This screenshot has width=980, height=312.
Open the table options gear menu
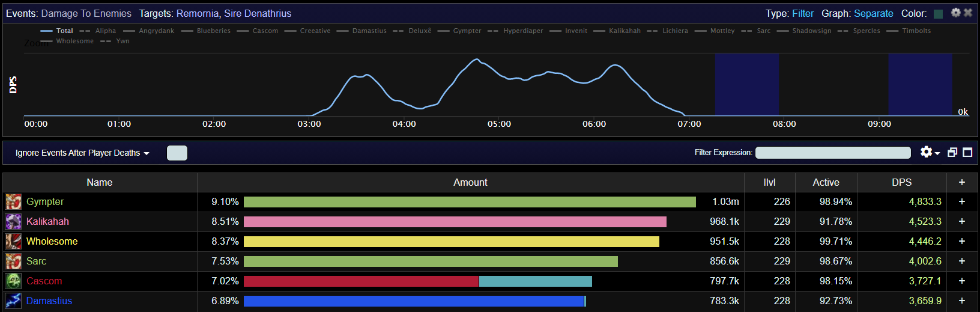(930, 152)
